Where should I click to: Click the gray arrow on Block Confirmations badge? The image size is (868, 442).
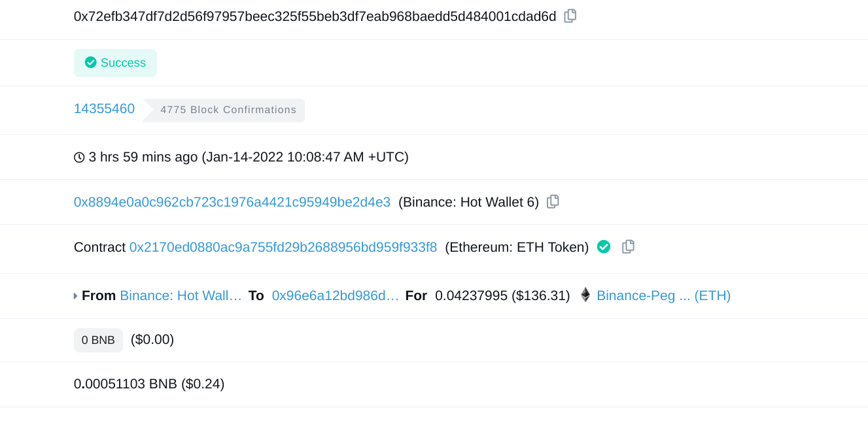(149, 110)
